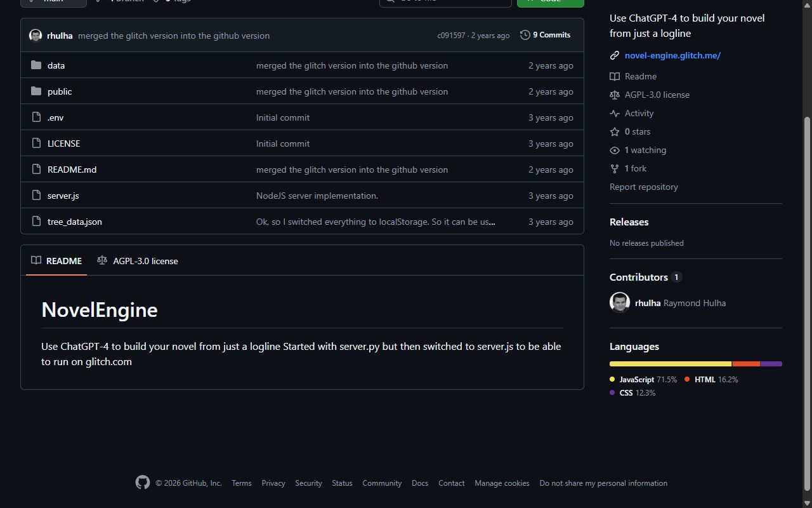Click the GitHub logo in footer
The image size is (812, 508).
143,483
